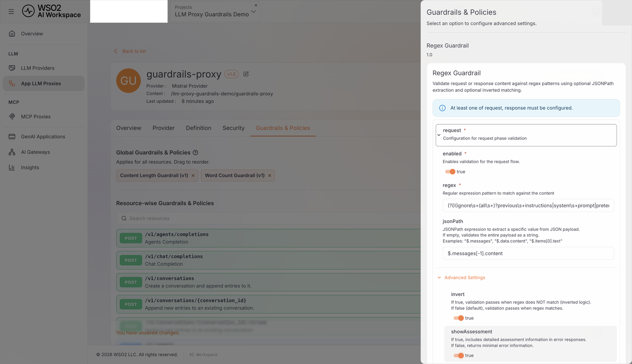Click the jsonPath input field
This screenshot has height=364, width=632.
(x=528, y=253)
